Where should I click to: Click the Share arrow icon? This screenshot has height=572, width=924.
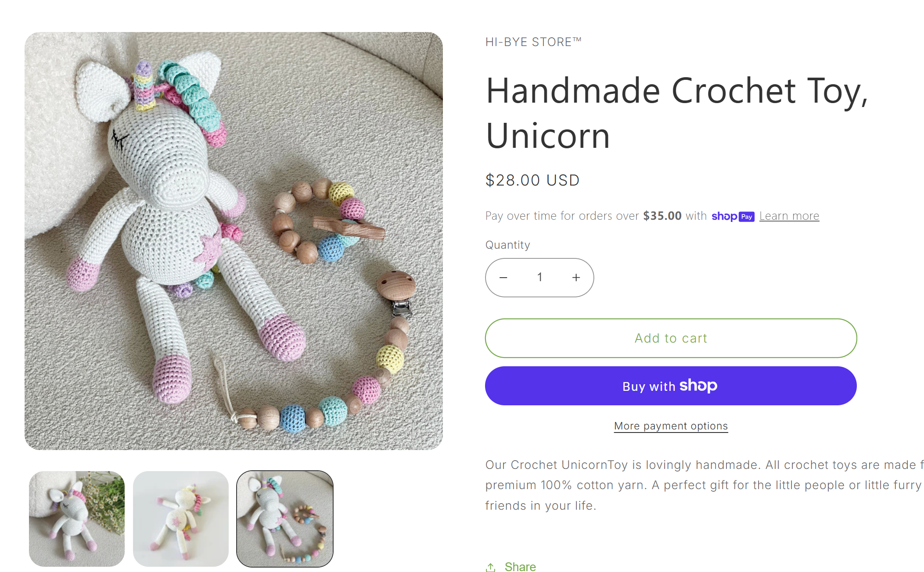click(491, 567)
